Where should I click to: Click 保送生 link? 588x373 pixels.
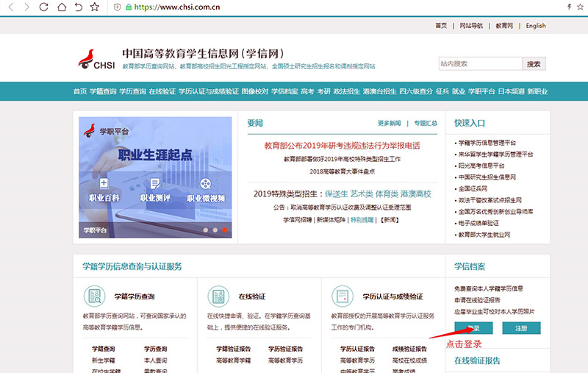coord(337,194)
